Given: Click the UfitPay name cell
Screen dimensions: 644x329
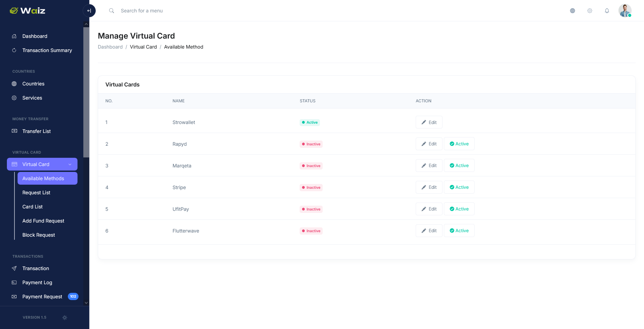Looking at the screenshot, I should [181, 209].
